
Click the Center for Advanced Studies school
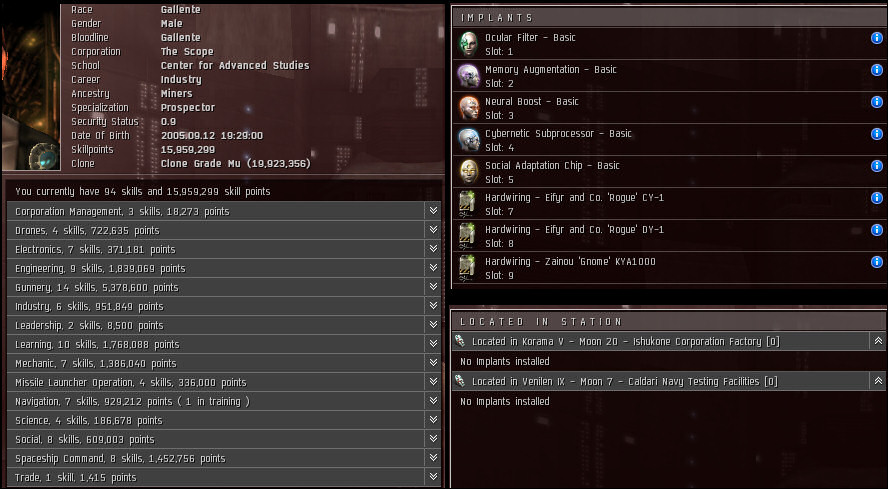point(235,66)
